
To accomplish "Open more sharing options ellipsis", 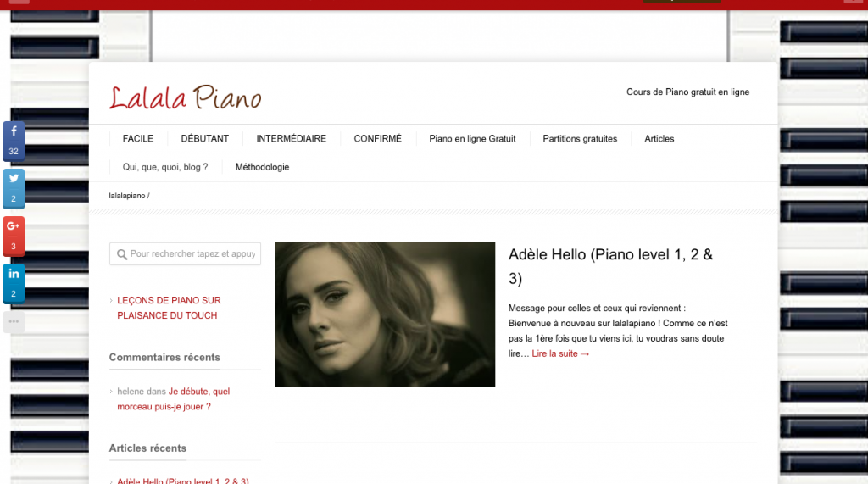I will click(x=14, y=322).
